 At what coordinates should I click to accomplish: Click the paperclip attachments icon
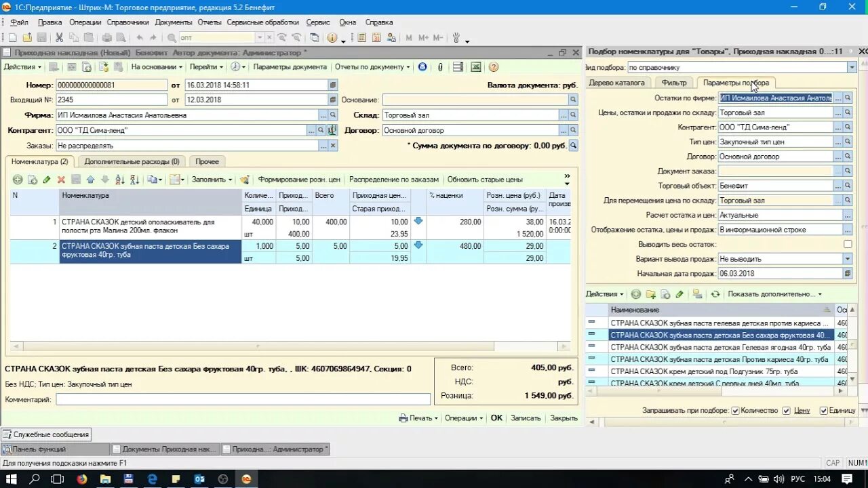coord(440,66)
